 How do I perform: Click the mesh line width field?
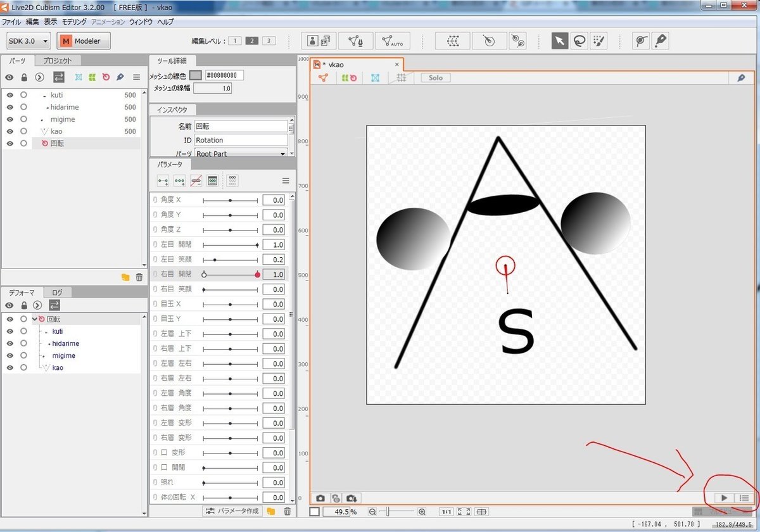pos(212,89)
